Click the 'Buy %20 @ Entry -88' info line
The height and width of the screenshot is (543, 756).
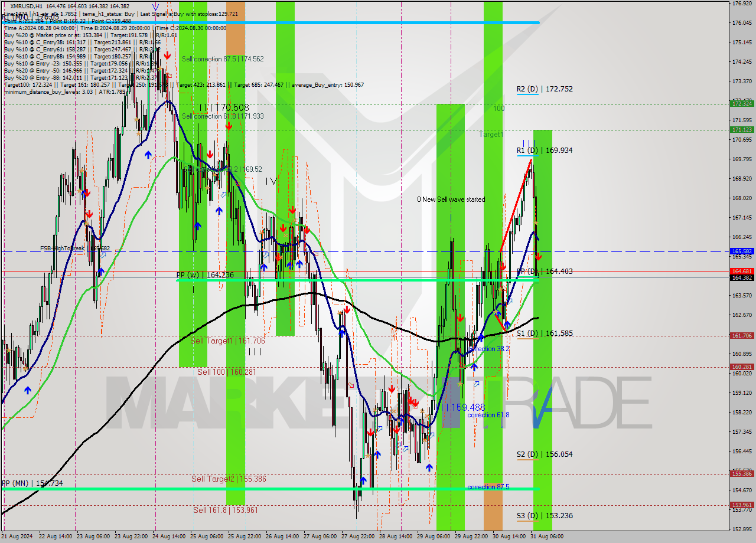[82, 78]
